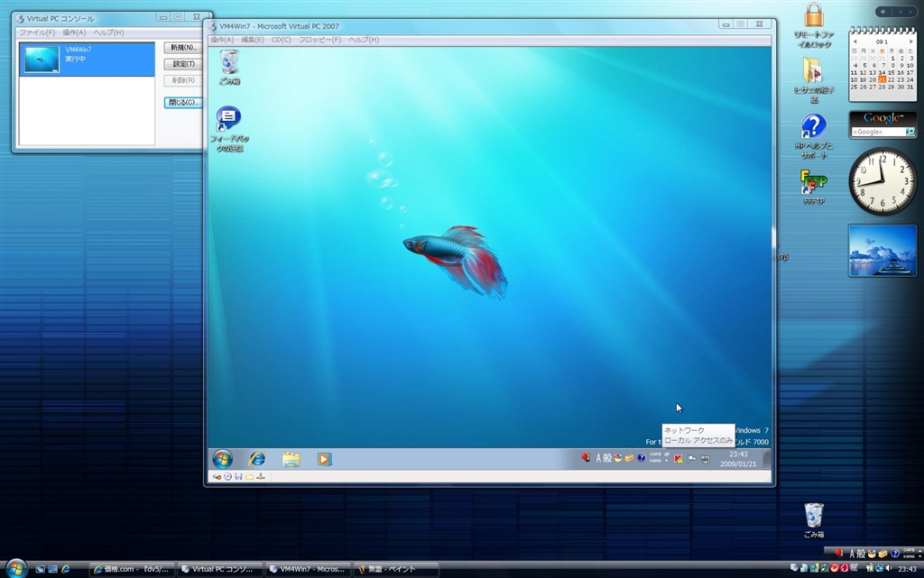The height and width of the screenshot is (578, 924).
Task: Click Virtual PC status bar CD icon
Action: 227,477
